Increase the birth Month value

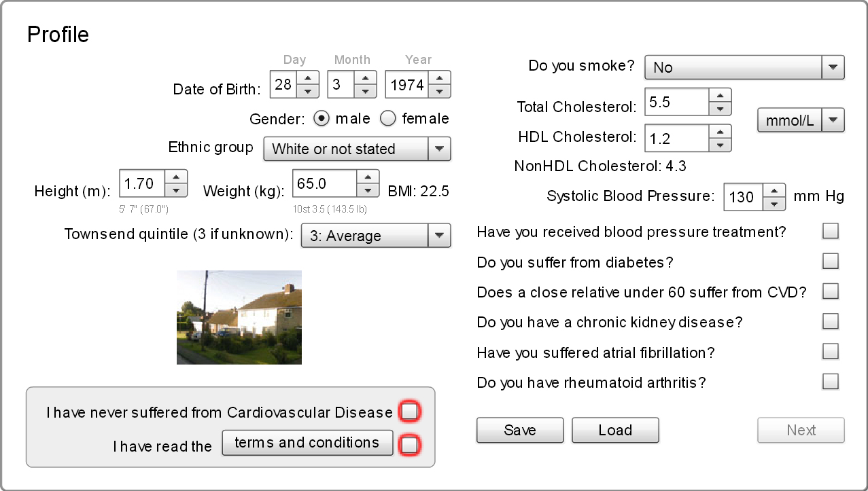(x=366, y=78)
